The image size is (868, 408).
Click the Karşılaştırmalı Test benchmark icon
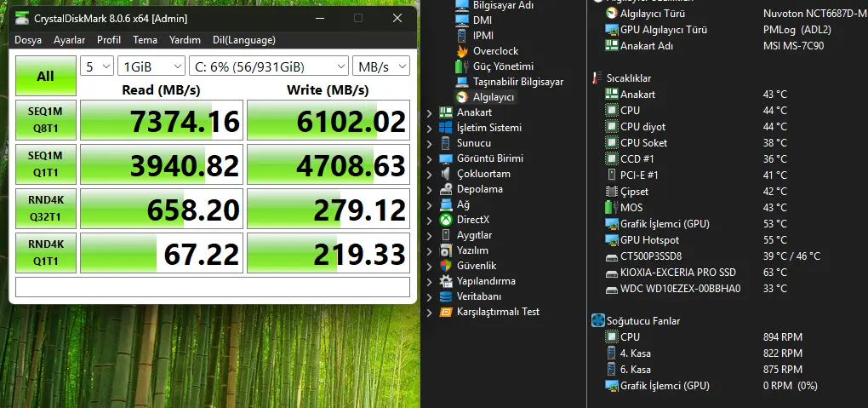tap(446, 312)
